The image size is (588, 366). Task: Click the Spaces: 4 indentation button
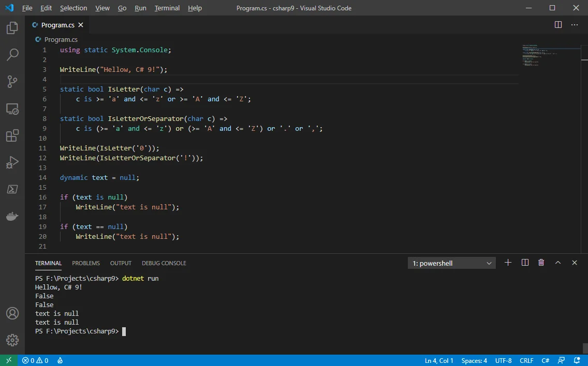[474, 360]
